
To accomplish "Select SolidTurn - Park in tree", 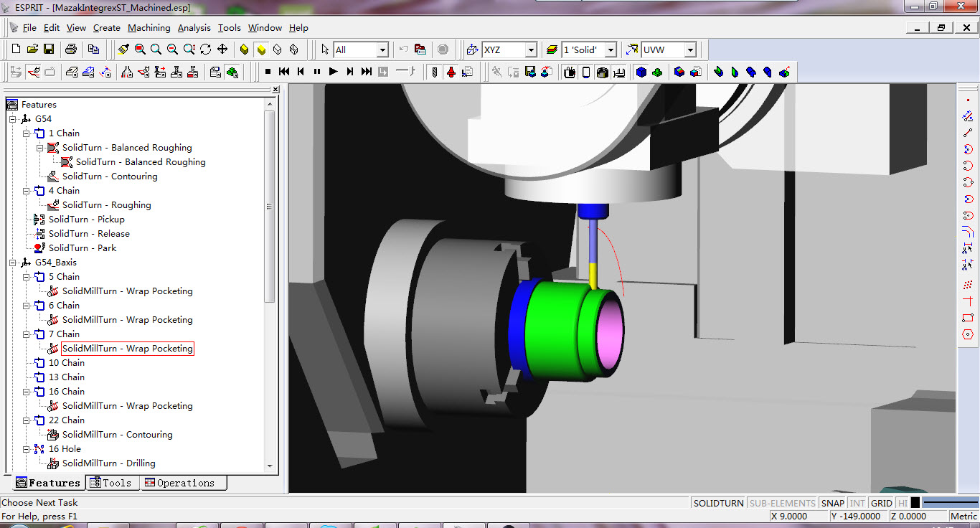I will [83, 248].
